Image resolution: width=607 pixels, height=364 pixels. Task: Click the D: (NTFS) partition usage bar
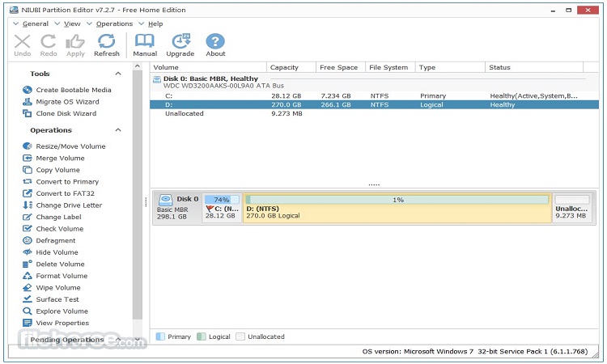coord(397,199)
